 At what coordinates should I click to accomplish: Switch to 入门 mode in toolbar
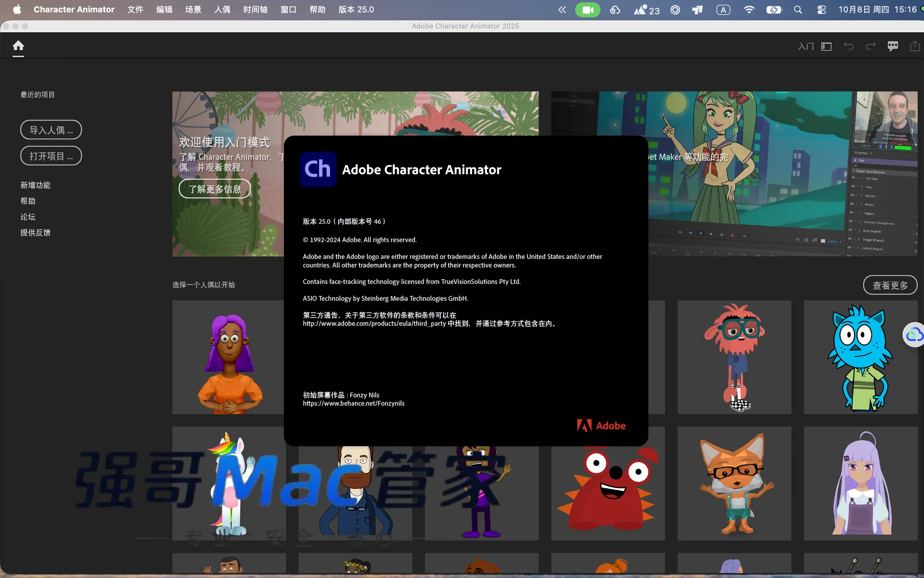tap(806, 46)
